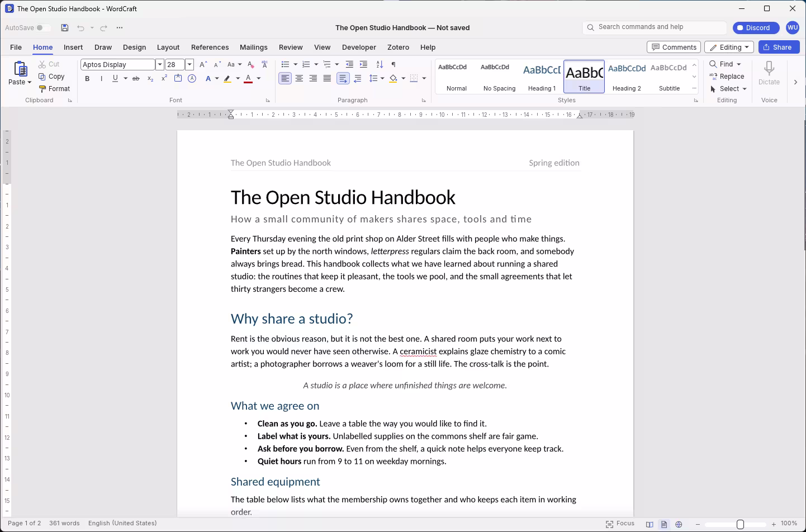Click the Dictate microphone

pyautogui.click(x=769, y=73)
